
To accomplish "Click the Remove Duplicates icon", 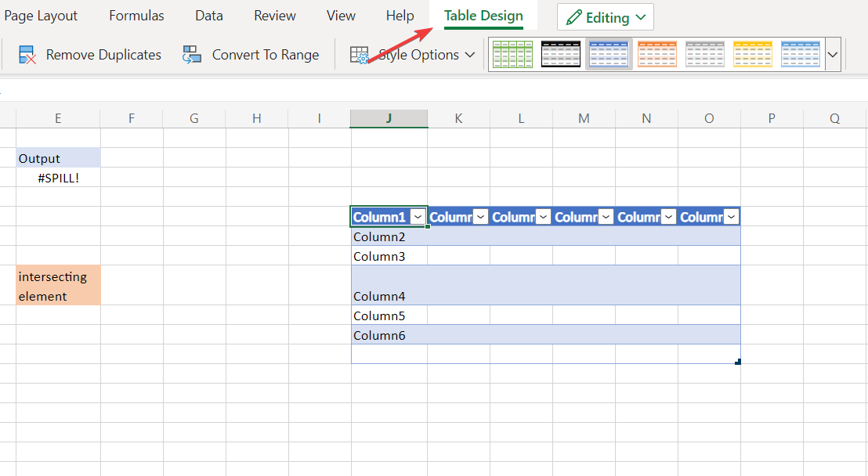I will (x=27, y=55).
